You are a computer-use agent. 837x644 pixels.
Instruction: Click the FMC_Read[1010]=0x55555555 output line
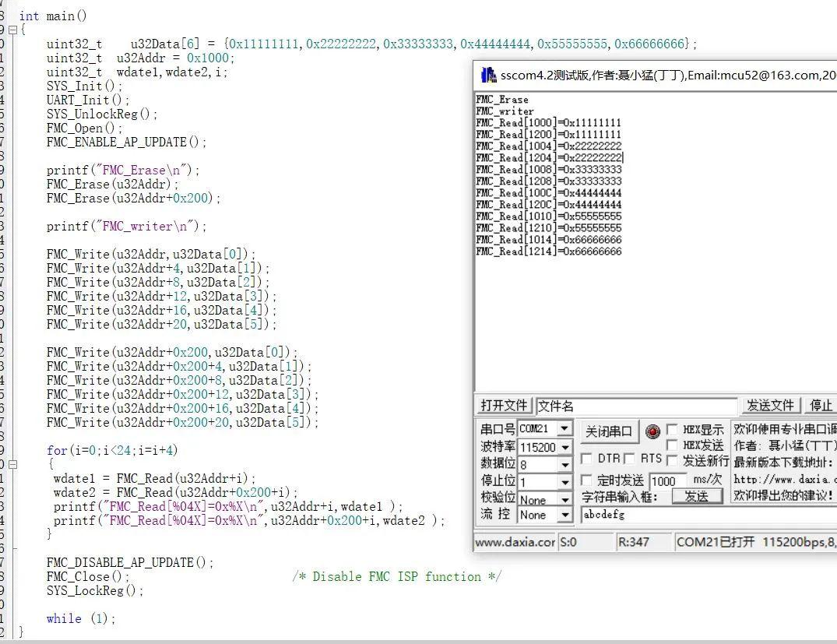pyautogui.click(x=549, y=216)
